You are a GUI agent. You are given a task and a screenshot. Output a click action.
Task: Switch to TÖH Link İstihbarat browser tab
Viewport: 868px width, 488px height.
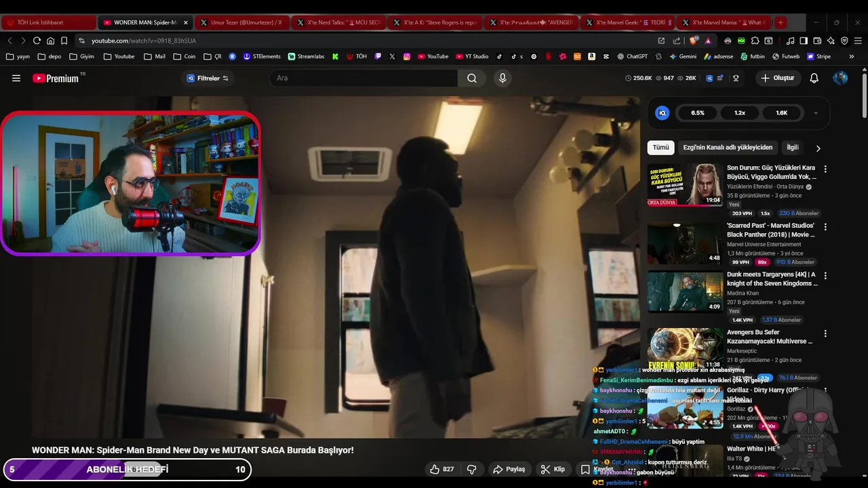pos(48,22)
